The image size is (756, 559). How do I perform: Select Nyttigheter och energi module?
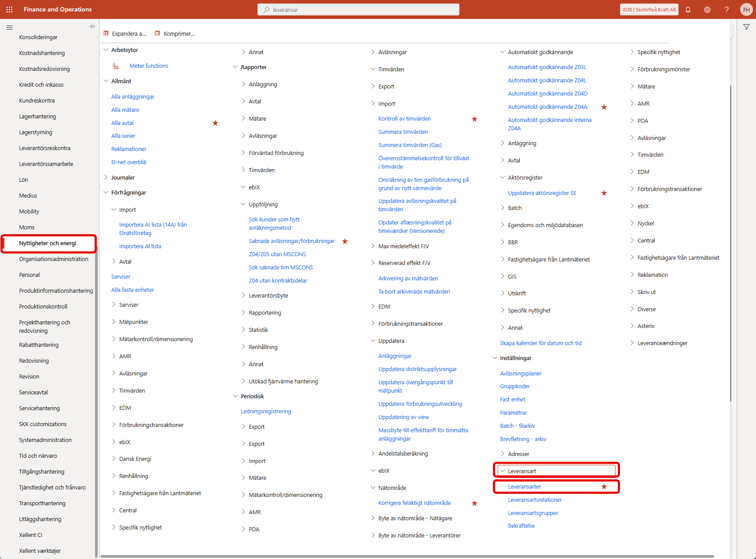(x=48, y=243)
